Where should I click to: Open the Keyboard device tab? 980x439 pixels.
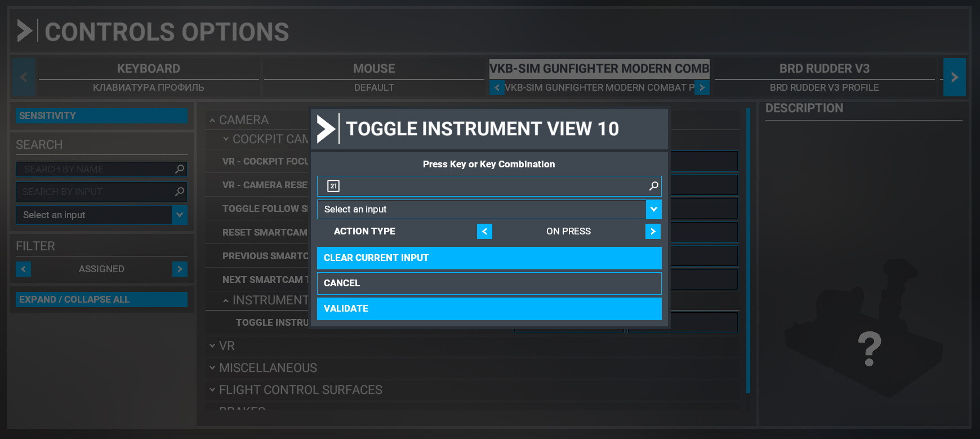pyautogui.click(x=149, y=69)
